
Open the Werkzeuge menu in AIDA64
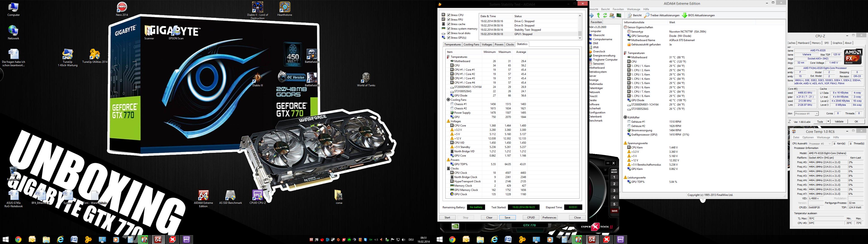click(x=634, y=9)
